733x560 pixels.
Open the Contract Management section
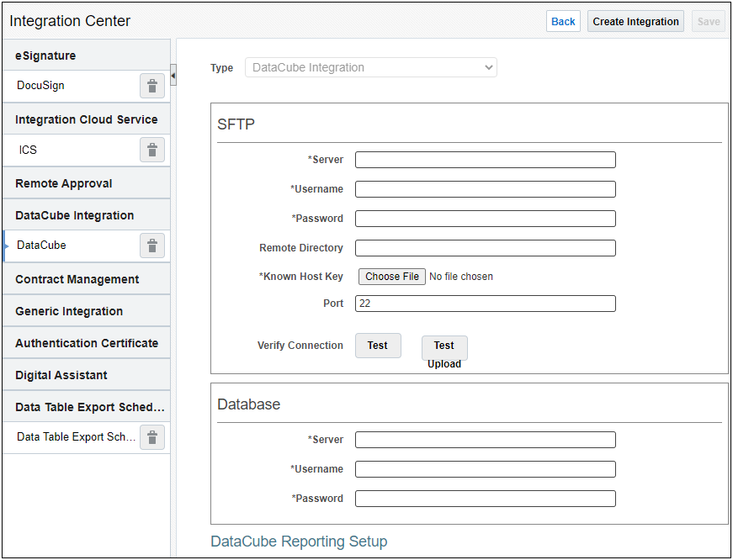tap(77, 279)
